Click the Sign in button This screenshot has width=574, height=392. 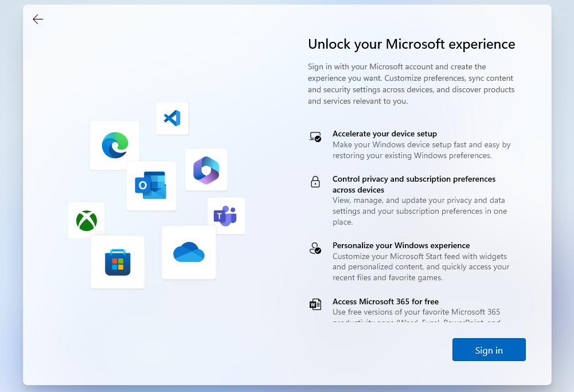tap(489, 350)
